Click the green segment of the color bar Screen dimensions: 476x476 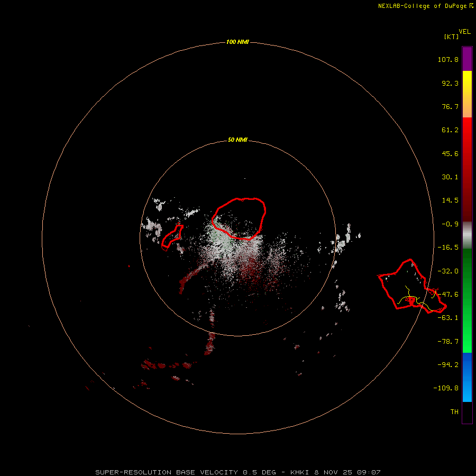(467, 300)
